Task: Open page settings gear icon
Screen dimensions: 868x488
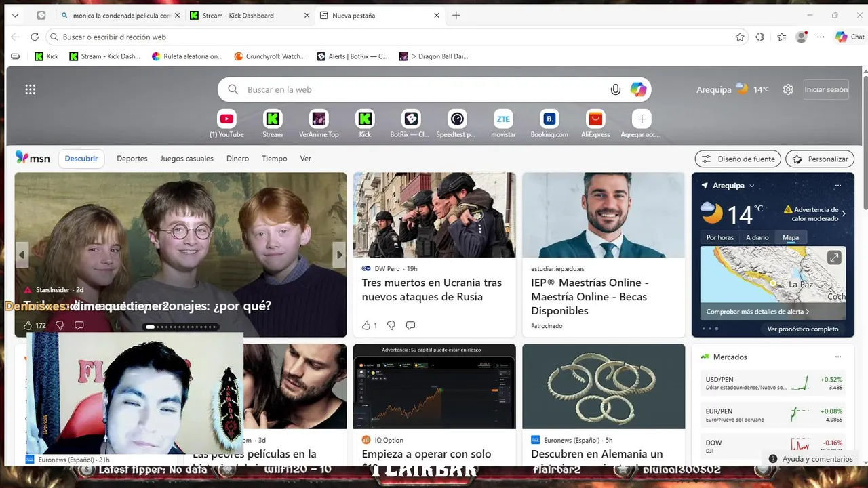Action: click(788, 89)
